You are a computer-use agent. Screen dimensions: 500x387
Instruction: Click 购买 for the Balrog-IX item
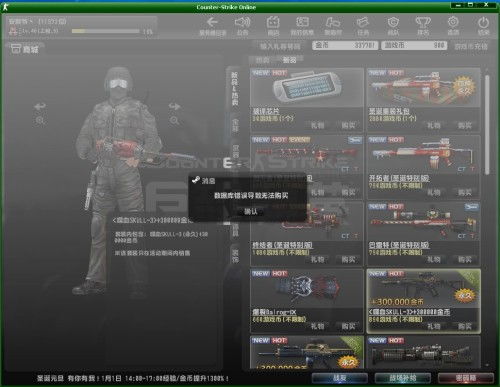pos(348,326)
